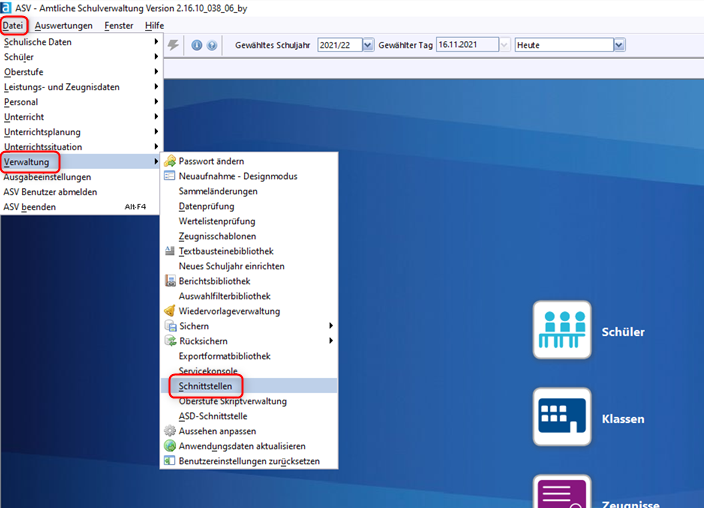Open the Zeugnisse module tile icon

tap(562, 491)
